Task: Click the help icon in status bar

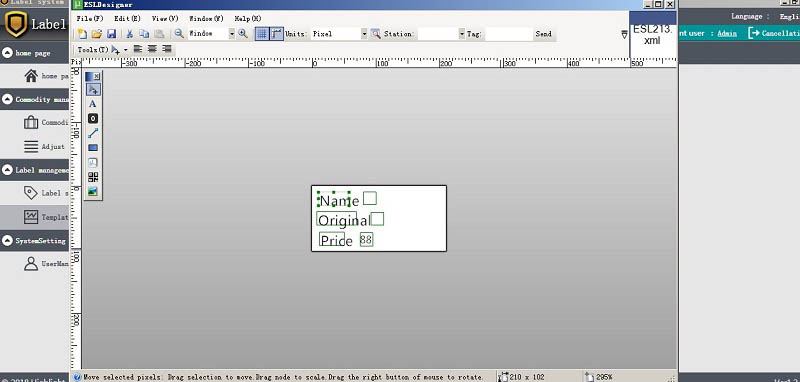Action: 78,377
